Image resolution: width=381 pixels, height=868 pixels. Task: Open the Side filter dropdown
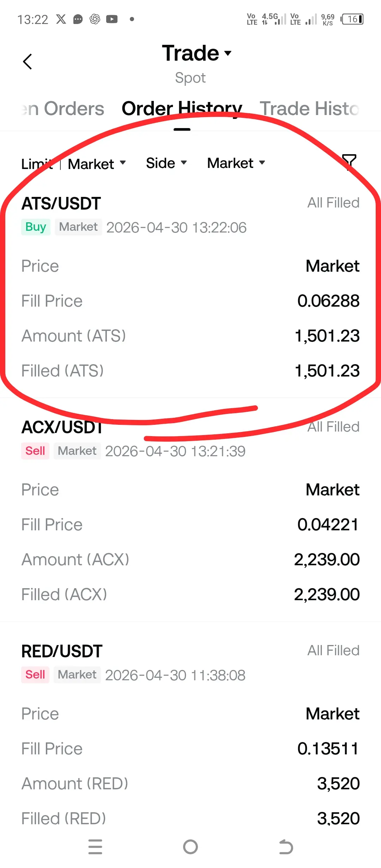click(x=166, y=163)
